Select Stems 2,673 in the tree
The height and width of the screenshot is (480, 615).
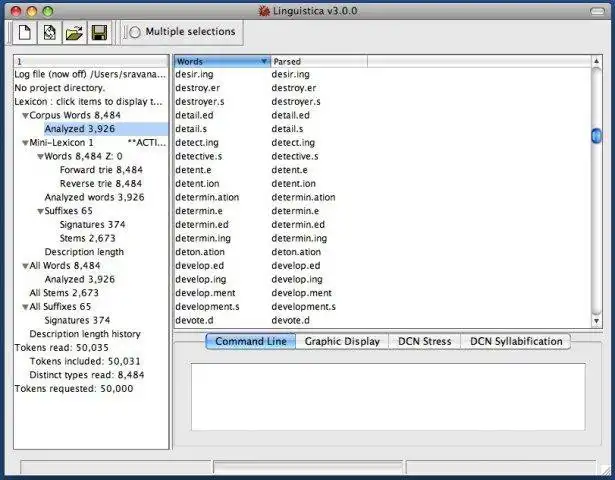87,238
